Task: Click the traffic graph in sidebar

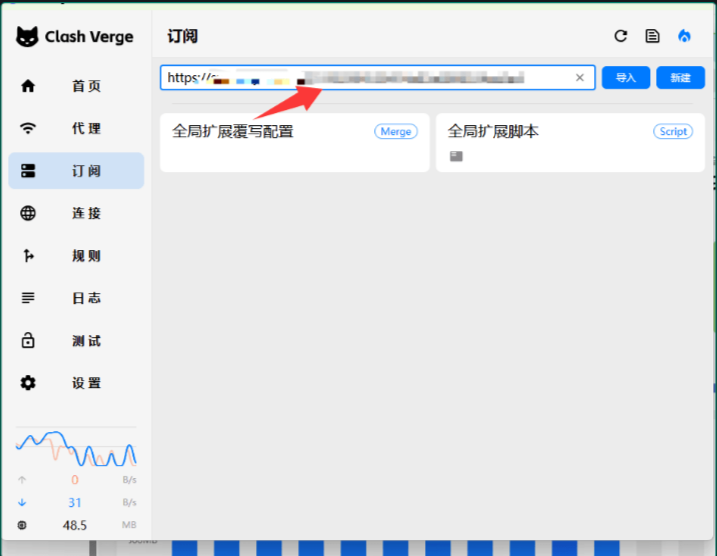Action: tap(76, 449)
